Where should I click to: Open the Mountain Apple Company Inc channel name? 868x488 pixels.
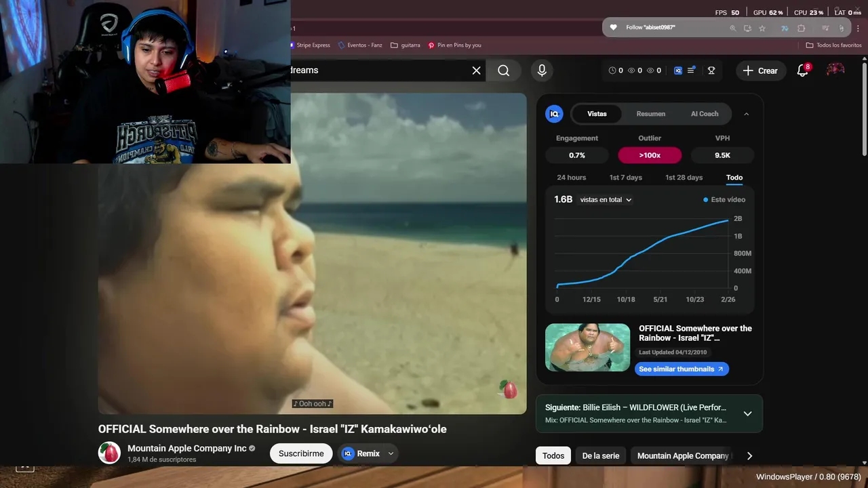187,448
